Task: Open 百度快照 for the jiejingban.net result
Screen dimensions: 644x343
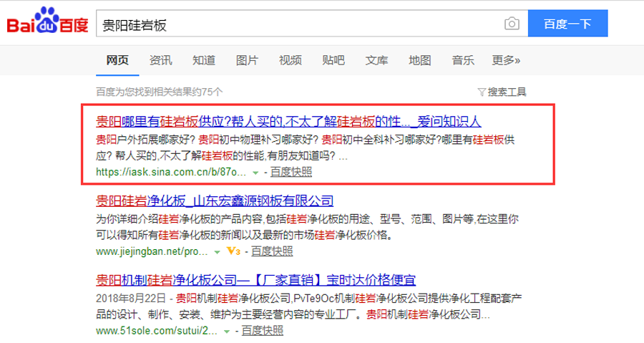Action: (x=272, y=251)
